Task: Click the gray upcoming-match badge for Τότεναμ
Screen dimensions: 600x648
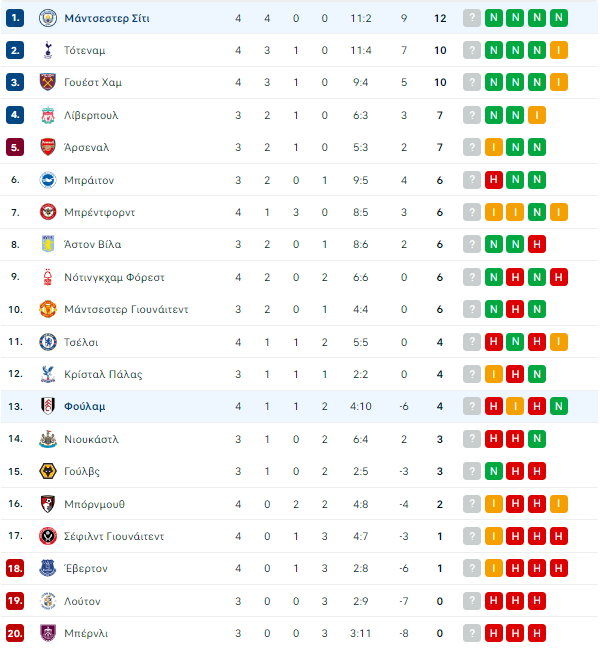Action: click(472, 50)
